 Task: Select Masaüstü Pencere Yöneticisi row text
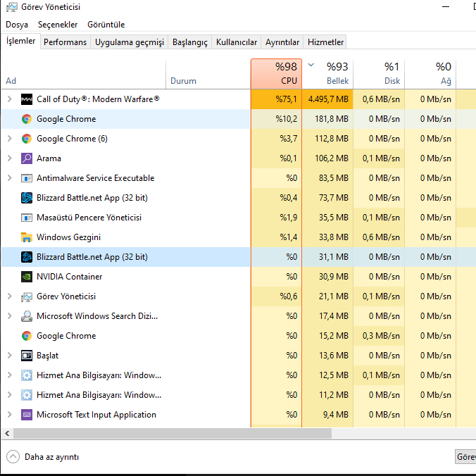point(89,218)
